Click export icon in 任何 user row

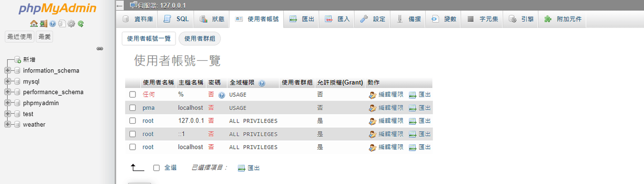(x=413, y=95)
